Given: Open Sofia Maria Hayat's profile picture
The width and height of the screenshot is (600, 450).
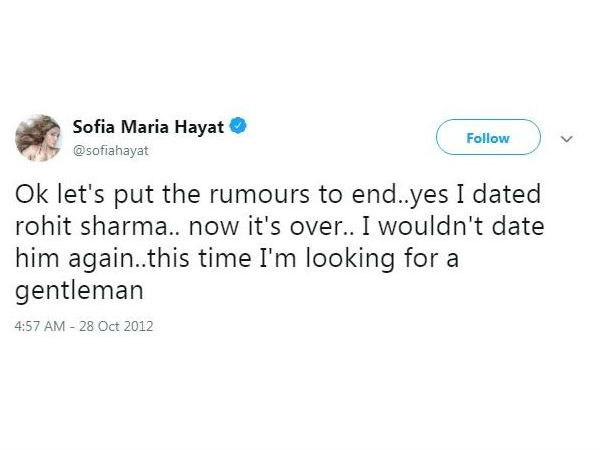Looking at the screenshot, I should point(38,138).
